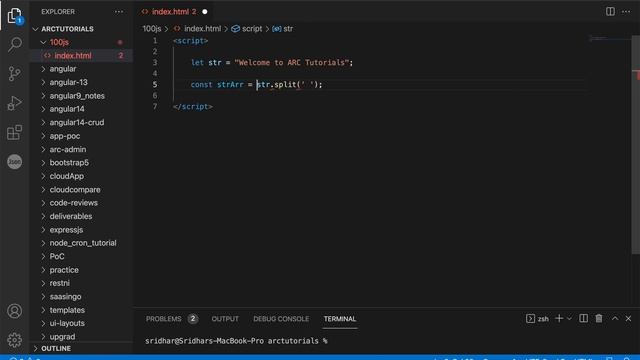Image resolution: width=640 pixels, height=360 pixels.
Task: Kill the terminal with trash icon
Action: 599,318
